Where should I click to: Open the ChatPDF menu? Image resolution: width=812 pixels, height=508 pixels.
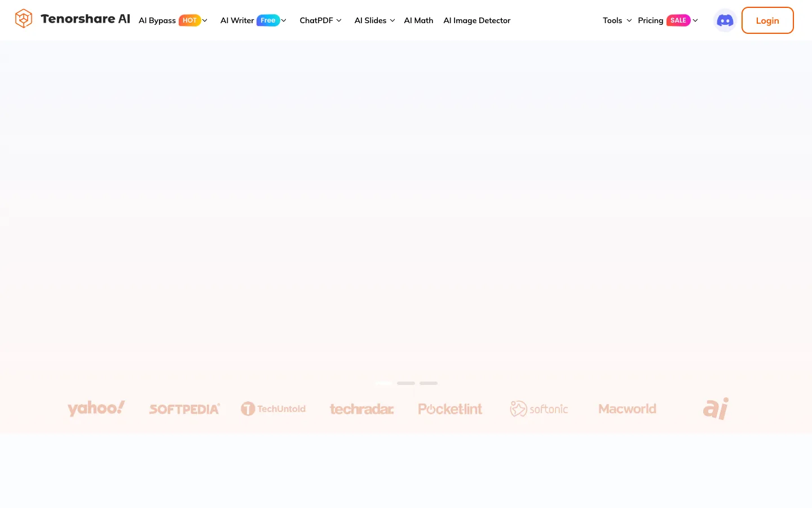[316, 20]
